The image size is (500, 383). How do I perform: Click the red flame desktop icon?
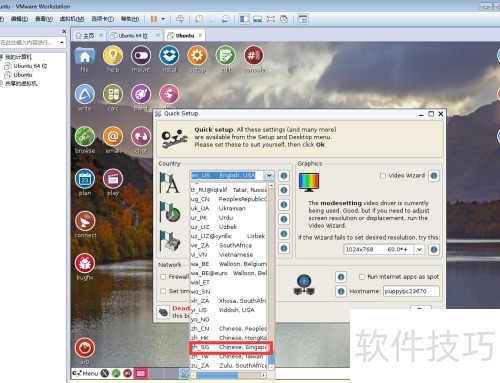85,348
